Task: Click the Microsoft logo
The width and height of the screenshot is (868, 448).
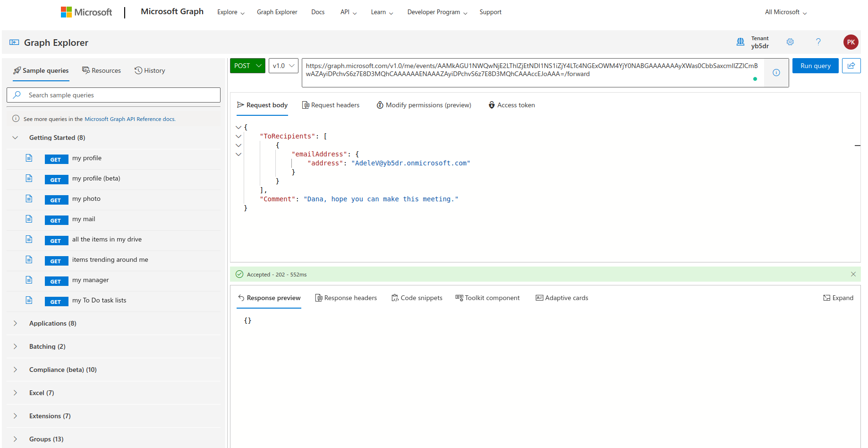Action: (86, 12)
